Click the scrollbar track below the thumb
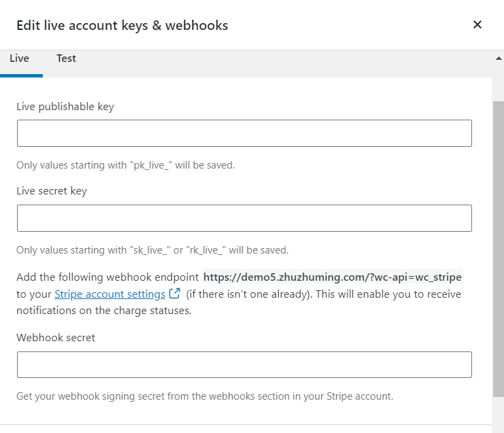The image size is (504, 433). pyautogui.click(x=499, y=413)
